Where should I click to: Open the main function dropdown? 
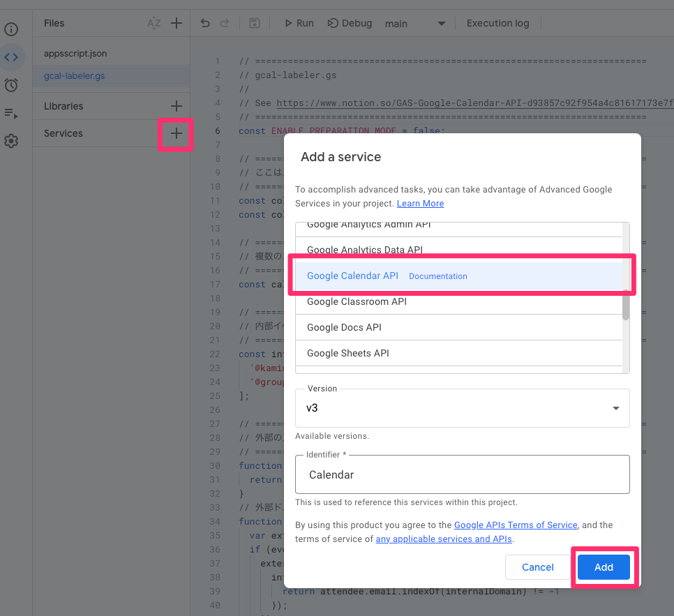(x=415, y=24)
